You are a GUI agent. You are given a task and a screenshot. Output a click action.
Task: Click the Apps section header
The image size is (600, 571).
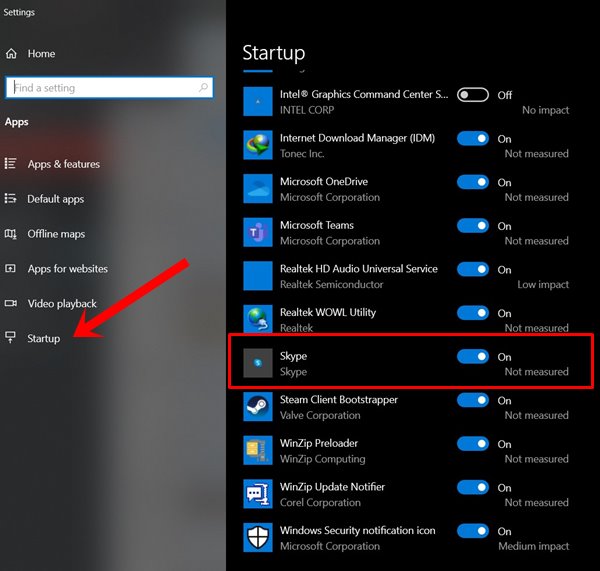click(x=16, y=122)
